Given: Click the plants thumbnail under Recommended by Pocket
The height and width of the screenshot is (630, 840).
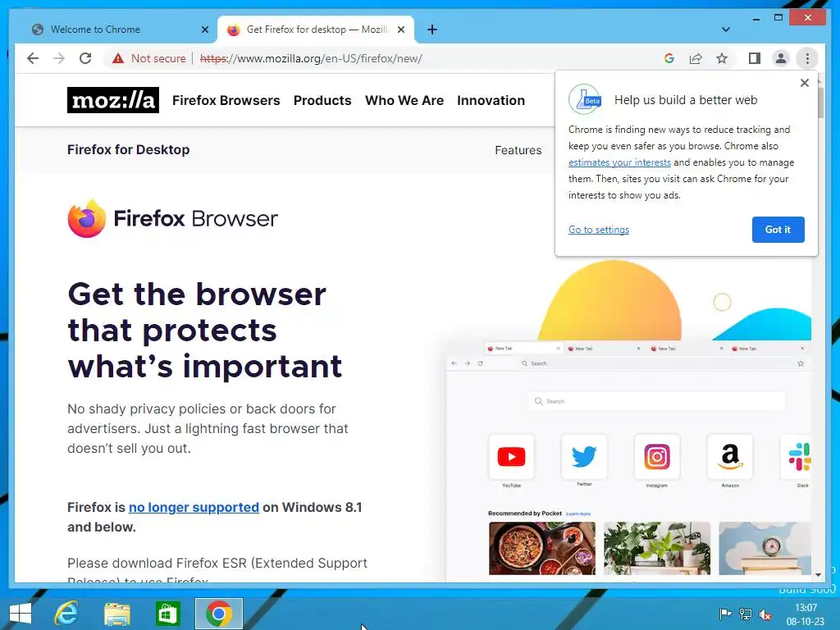Looking at the screenshot, I should point(657,549).
